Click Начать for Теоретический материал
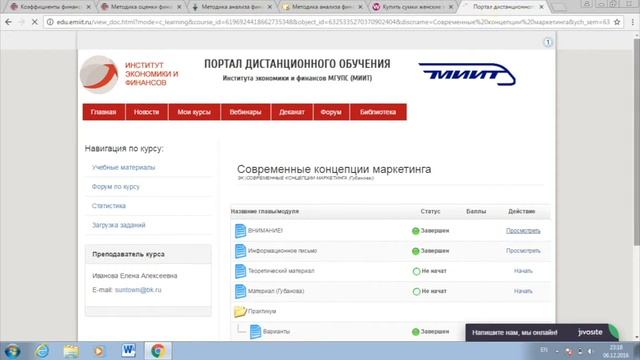The height and width of the screenshot is (360, 640). click(x=523, y=271)
